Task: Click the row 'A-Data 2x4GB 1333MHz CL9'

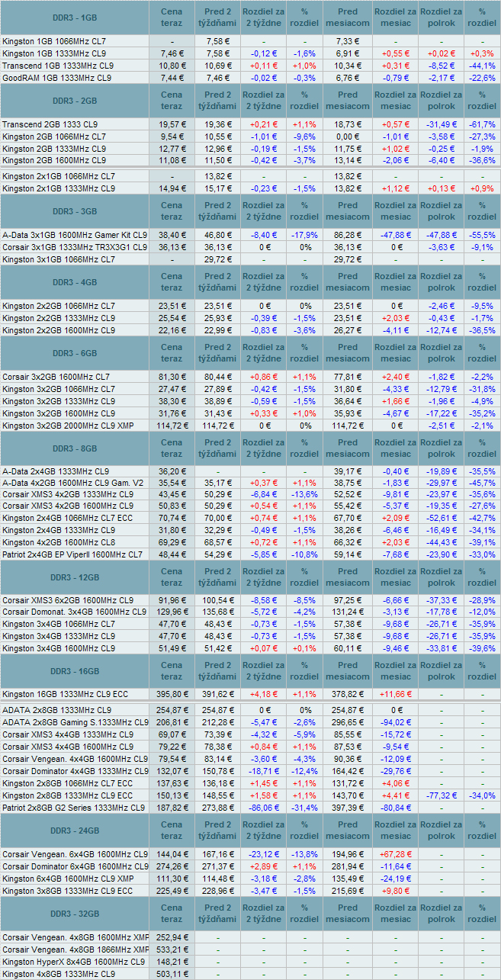Action: click(250, 471)
